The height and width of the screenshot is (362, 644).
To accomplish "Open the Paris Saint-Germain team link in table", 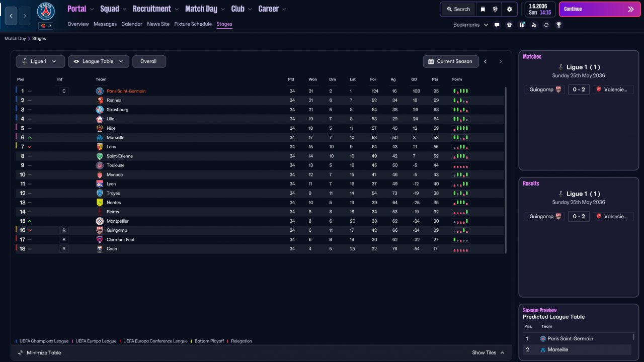I will point(126,92).
